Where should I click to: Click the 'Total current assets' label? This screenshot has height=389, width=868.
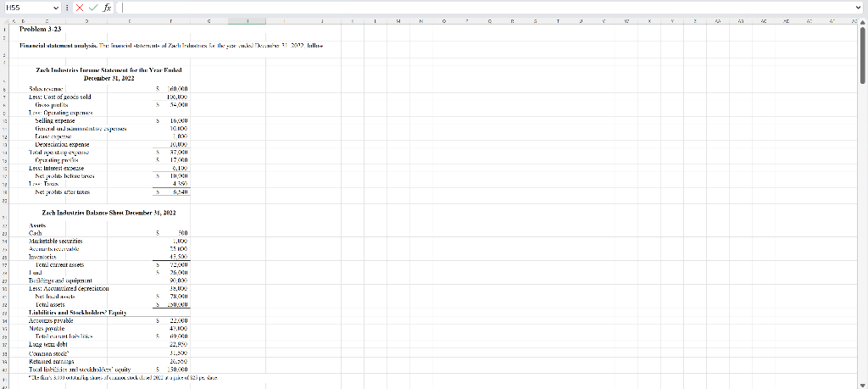(x=59, y=265)
